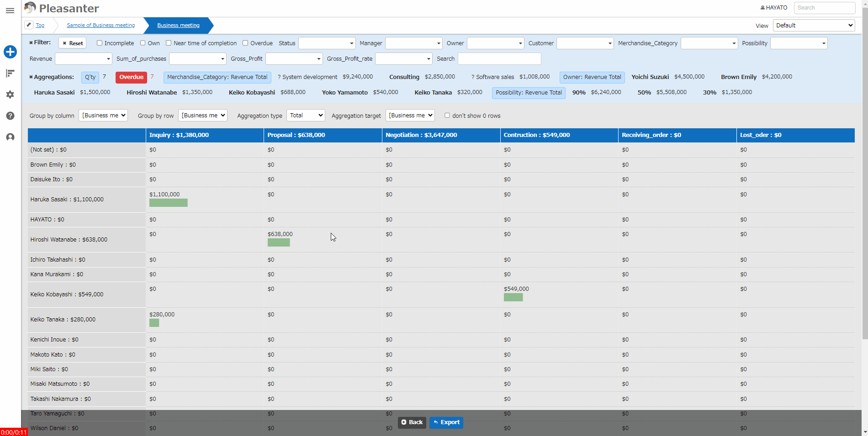This screenshot has height=436, width=868.
Task: Click Merchandise_Category: Revenue Total badge
Action: [x=217, y=77]
